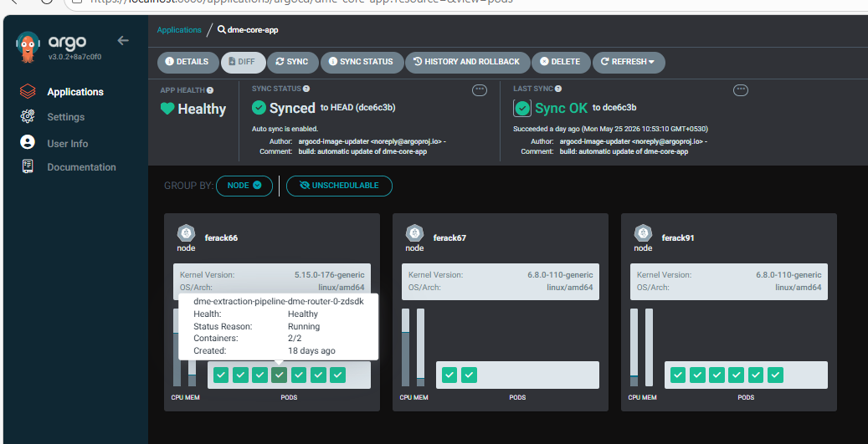
Task: Click the MEM usage bar on ferack67
Action: click(421, 347)
